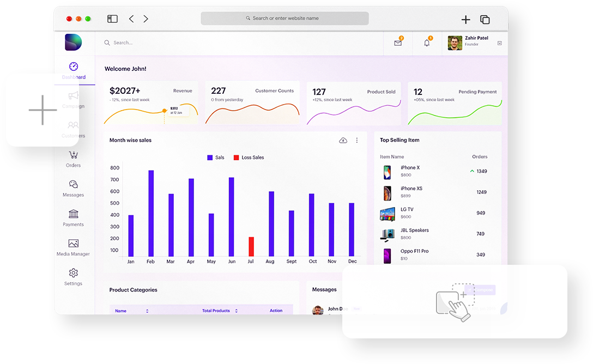Open the mail envelope notifications icon

pos(398,43)
